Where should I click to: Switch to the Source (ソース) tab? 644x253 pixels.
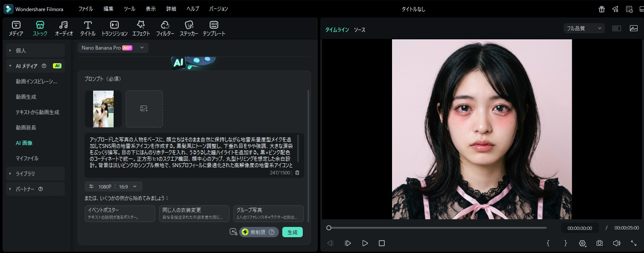click(x=359, y=30)
